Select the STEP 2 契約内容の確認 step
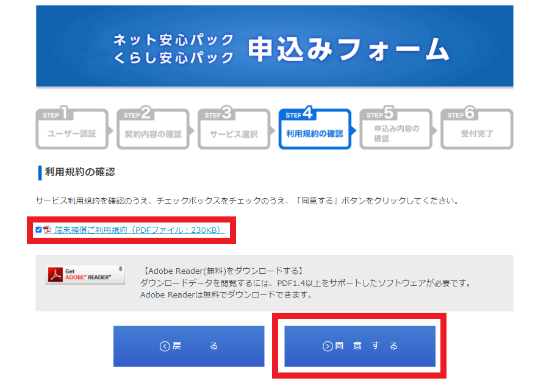 (152, 129)
